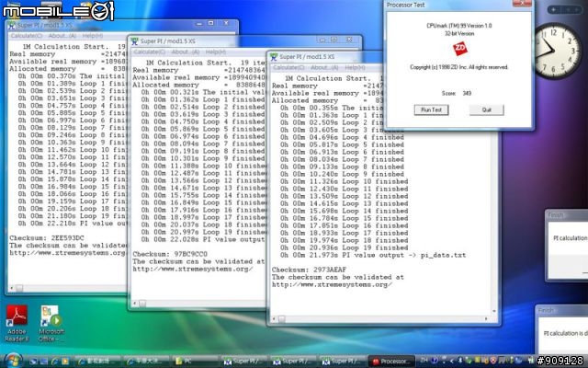Open the Windows Start orb
Screen dimensions: 588x368
pos(14,362)
